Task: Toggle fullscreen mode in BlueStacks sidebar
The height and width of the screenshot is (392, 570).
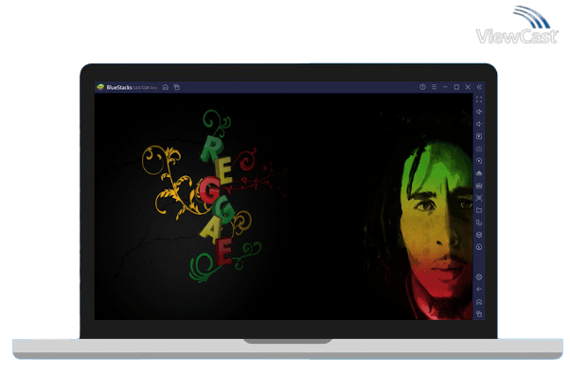Action: click(x=479, y=99)
